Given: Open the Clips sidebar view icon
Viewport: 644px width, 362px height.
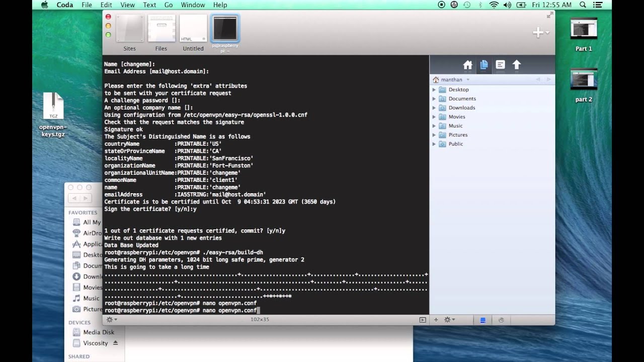Looking at the screenshot, I should tap(500, 65).
